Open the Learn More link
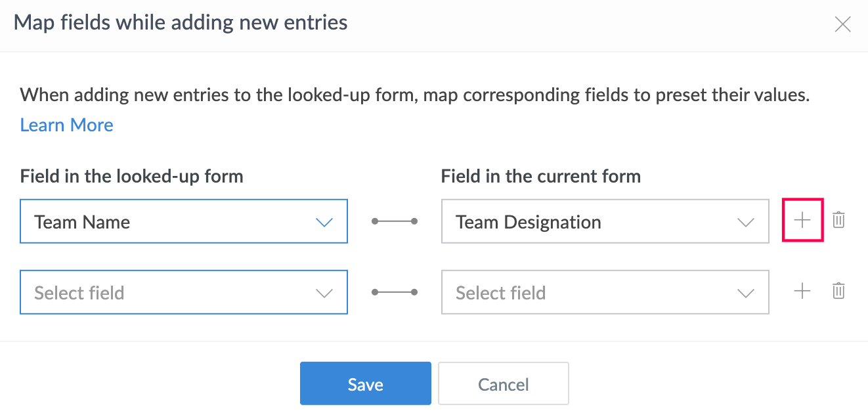The width and height of the screenshot is (868, 415). tap(66, 125)
